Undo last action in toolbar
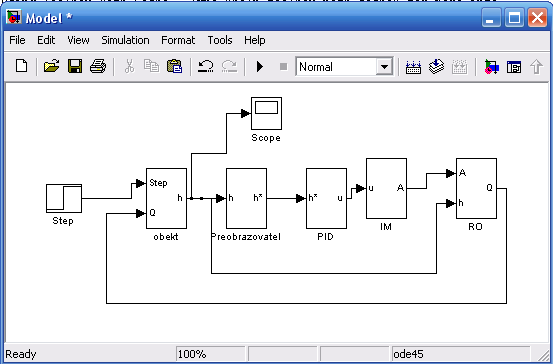 [206, 66]
